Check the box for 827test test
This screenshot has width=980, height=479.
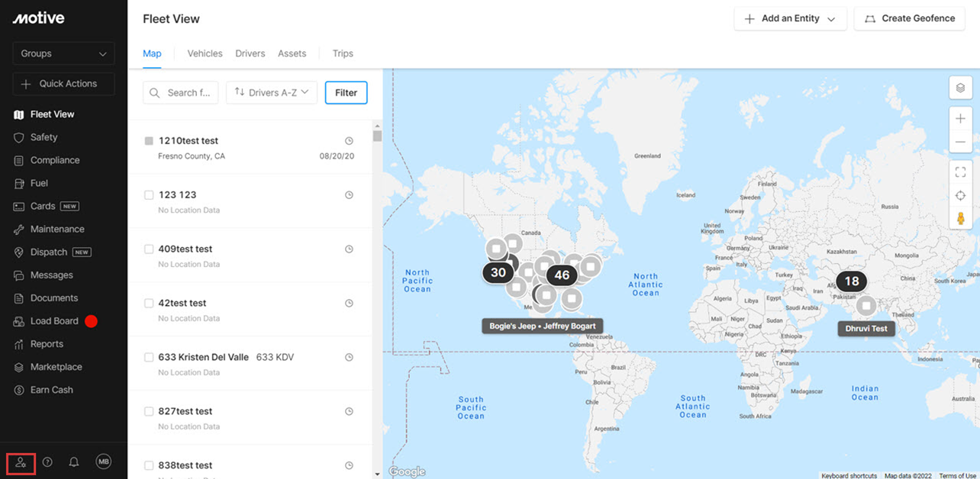149,412
